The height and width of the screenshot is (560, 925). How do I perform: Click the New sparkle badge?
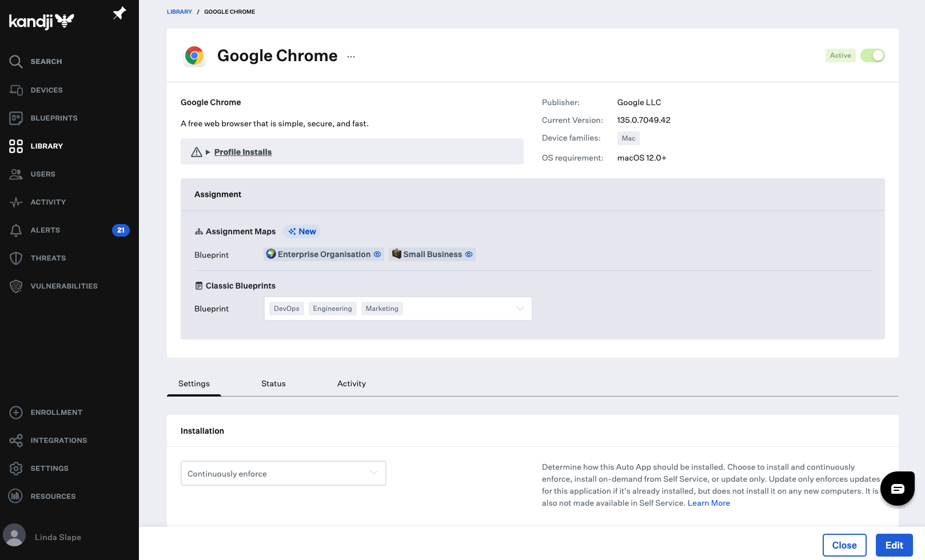point(302,231)
